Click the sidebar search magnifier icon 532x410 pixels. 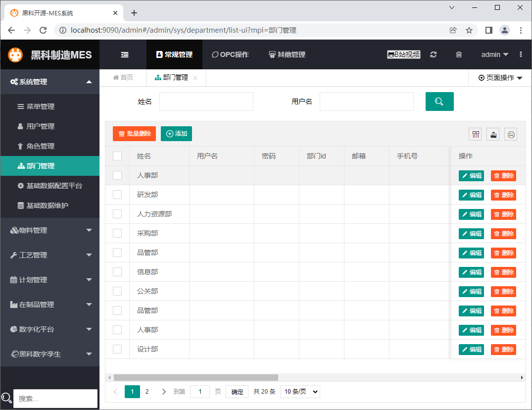tap(6, 398)
